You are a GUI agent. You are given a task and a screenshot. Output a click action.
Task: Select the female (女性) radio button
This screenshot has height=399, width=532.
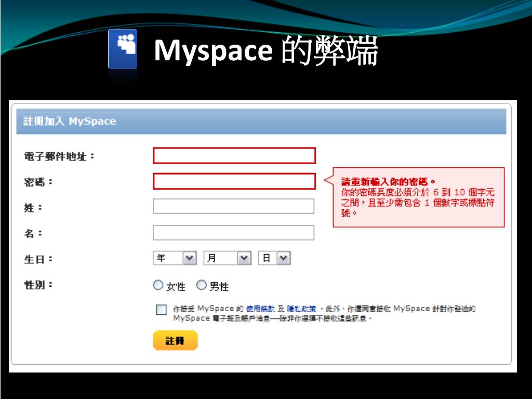pyautogui.click(x=158, y=285)
